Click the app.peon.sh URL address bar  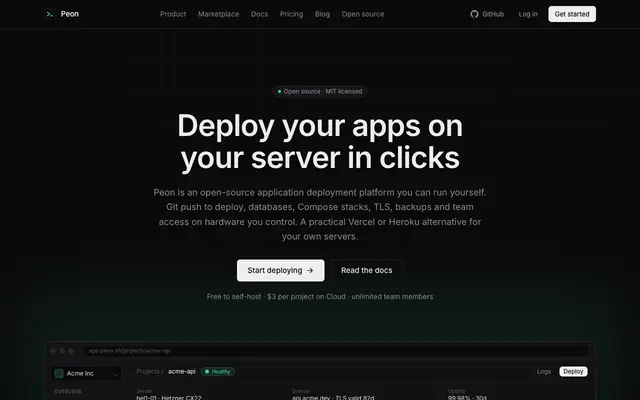tap(336, 351)
